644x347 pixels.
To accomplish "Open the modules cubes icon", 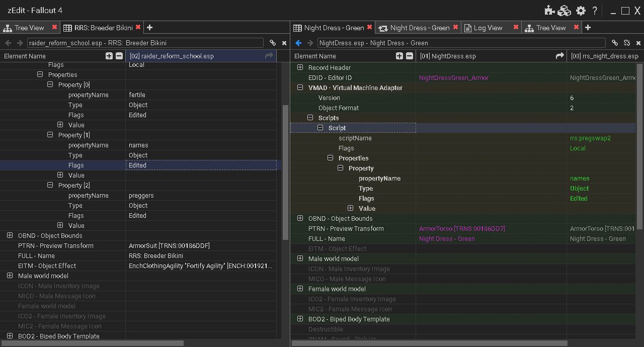I will click(x=565, y=11).
